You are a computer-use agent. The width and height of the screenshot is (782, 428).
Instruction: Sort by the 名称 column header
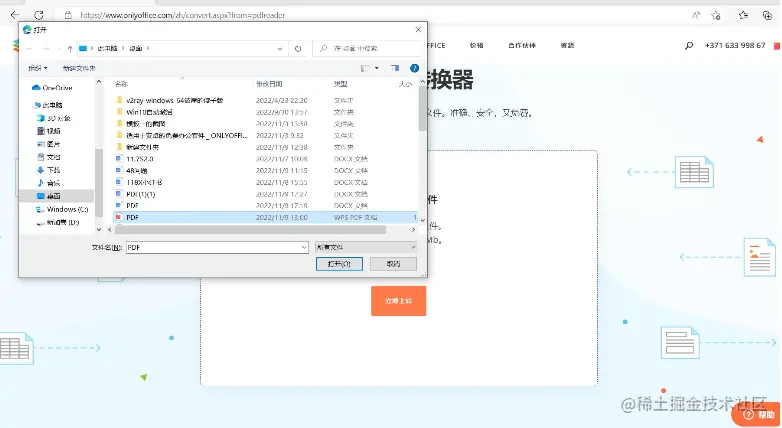coord(122,84)
